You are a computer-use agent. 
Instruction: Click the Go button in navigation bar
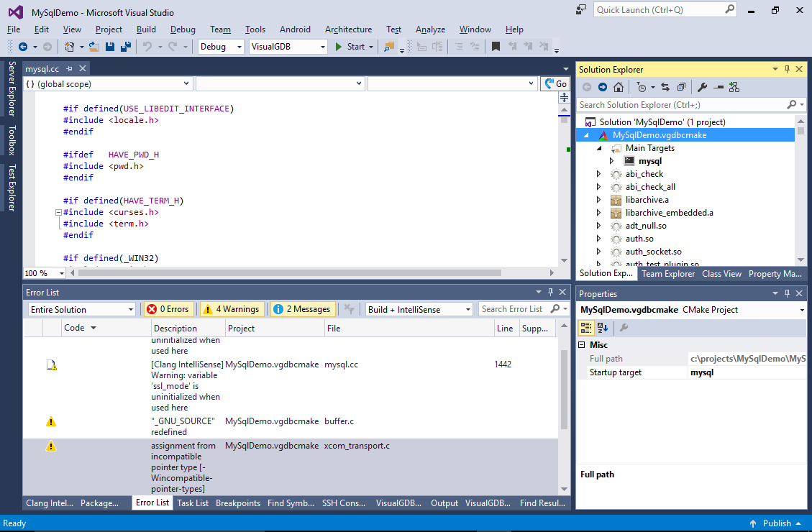[x=555, y=83]
